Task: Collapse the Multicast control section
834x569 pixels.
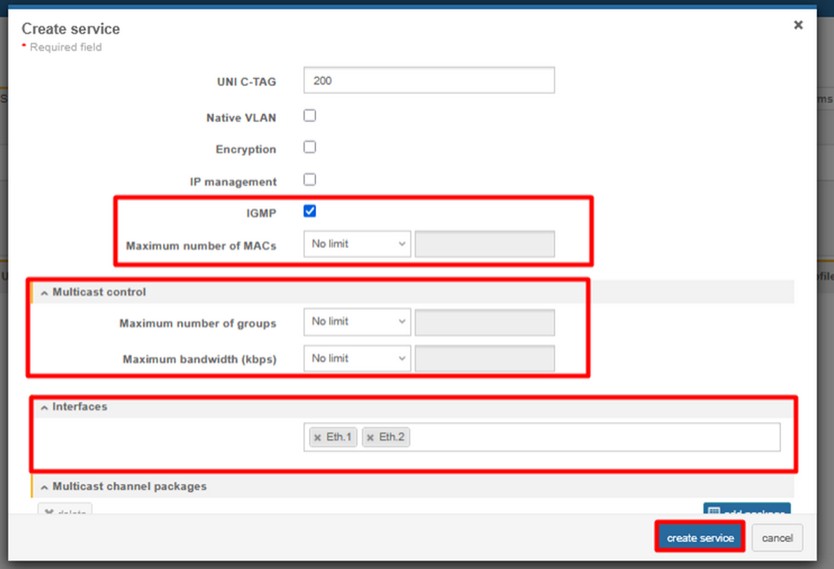Action: pos(44,292)
